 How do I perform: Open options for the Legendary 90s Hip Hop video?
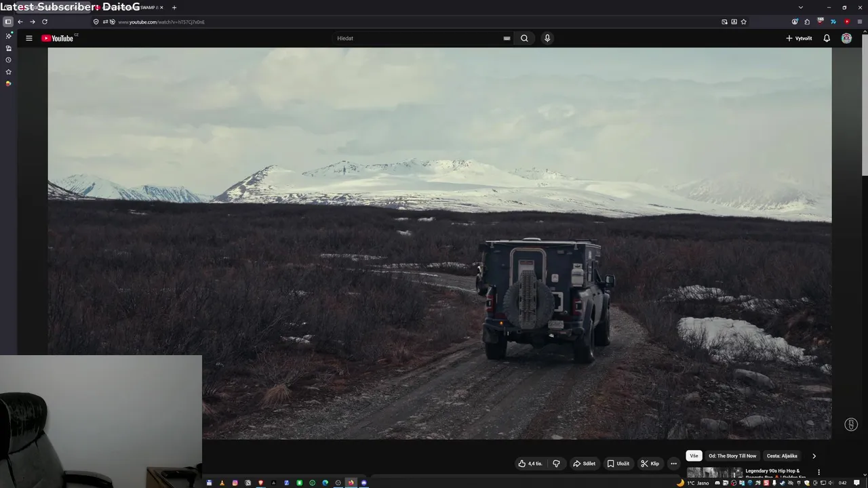(818, 472)
